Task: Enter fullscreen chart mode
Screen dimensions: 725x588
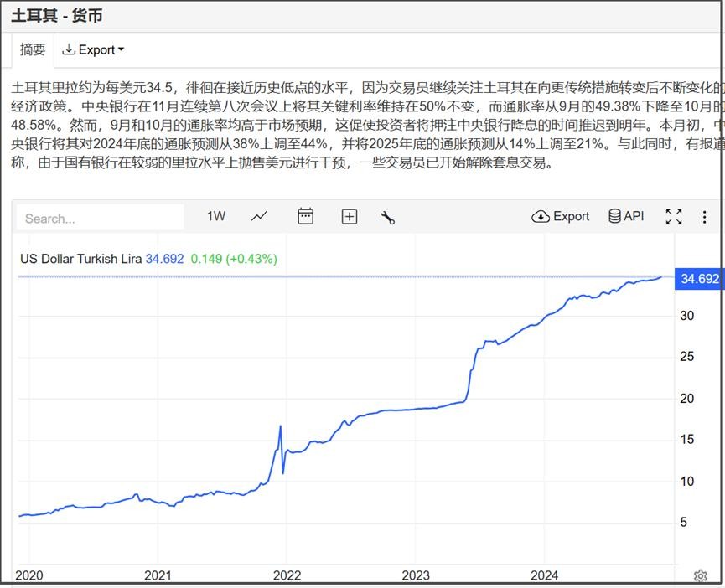Action: pyautogui.click(x=674, y=217)
